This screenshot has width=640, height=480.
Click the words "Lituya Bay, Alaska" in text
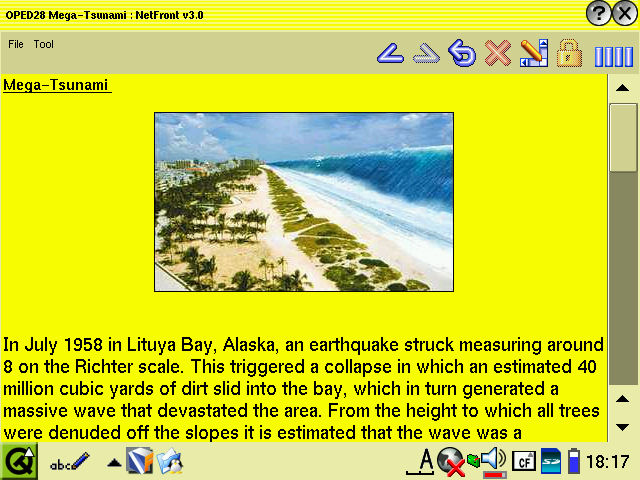coord(203,345)
